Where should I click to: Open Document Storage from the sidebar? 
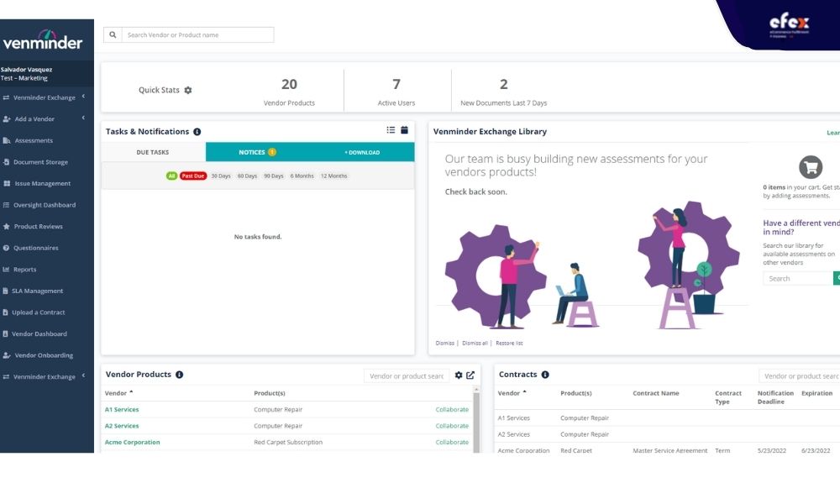tap(40, 162)
